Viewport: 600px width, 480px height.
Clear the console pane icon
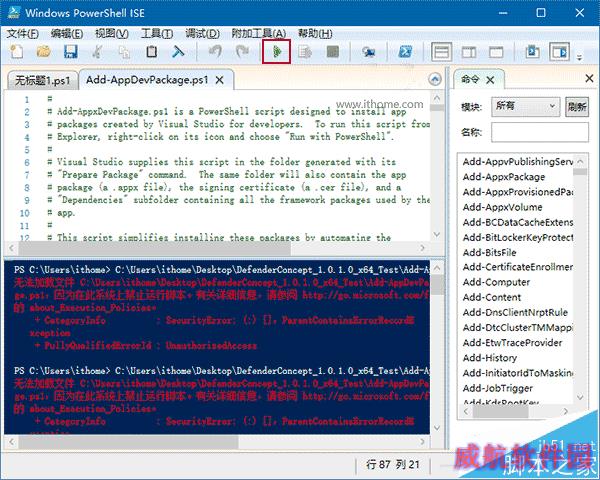point(178,52)
